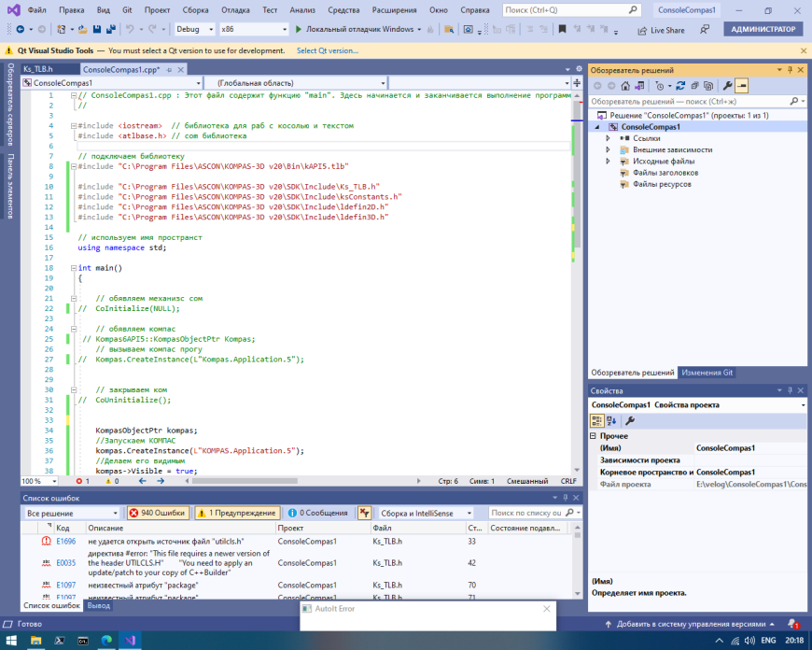Image resolution: width=812 pixels, height=650 pixels.
Task: Switch views icon in Solution Explorer toolbar
Action: coord(639,86)
